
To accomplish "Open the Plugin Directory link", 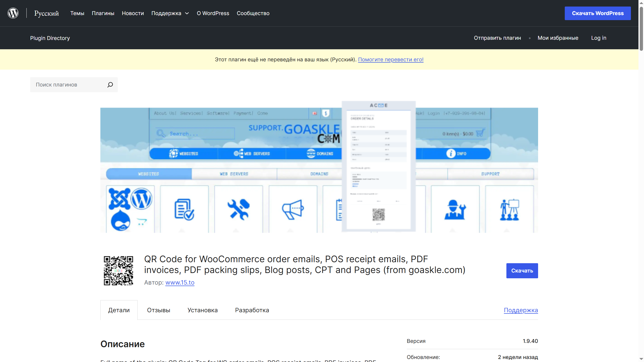I will [50, 38].
